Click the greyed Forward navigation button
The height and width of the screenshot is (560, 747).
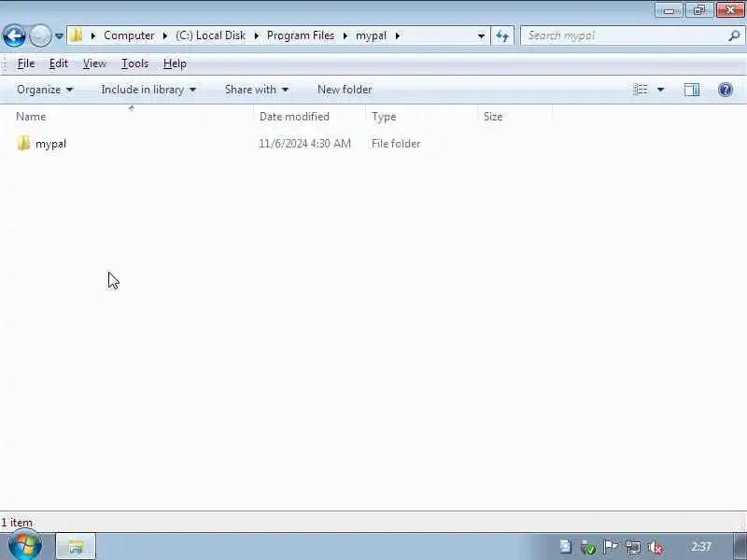(40, 35)
